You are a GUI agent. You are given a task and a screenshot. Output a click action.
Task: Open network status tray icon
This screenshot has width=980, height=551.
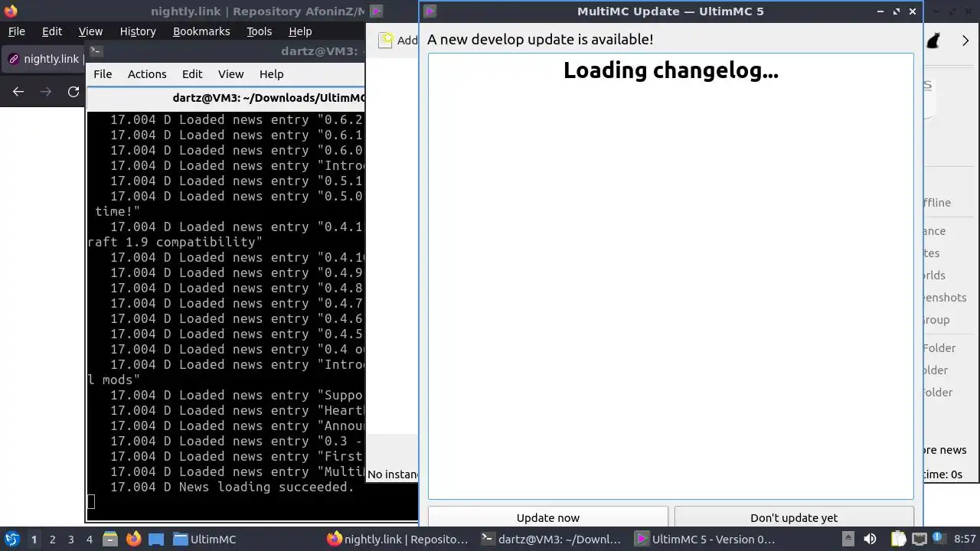point(920,539)
